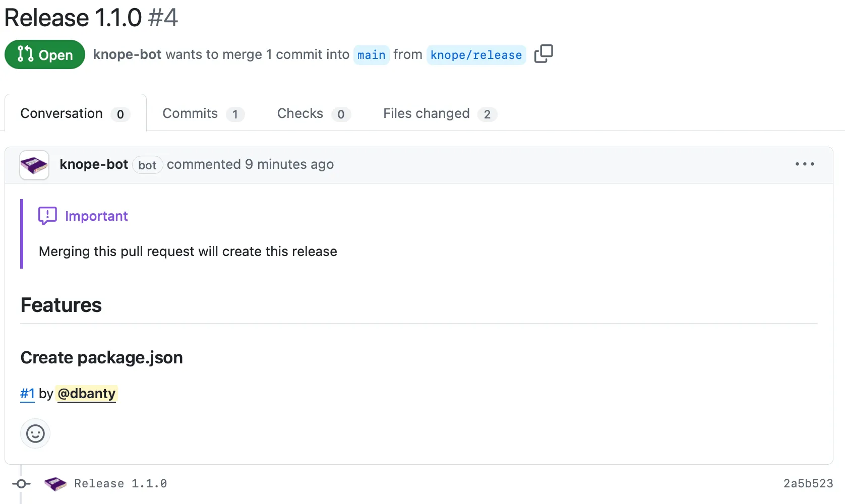
Task: Visit @dbanty's profile link
Action: click(x=87, y=394)
